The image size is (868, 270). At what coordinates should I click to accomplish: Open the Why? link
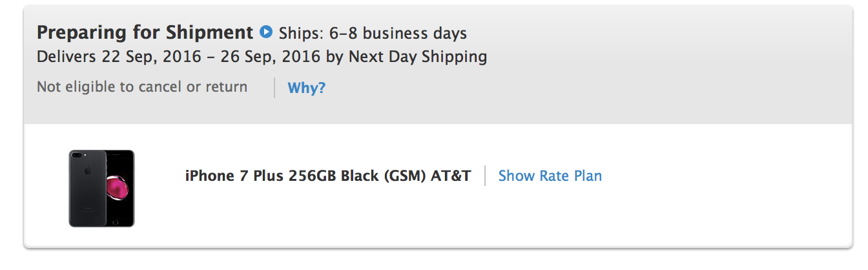coord(307,88)
